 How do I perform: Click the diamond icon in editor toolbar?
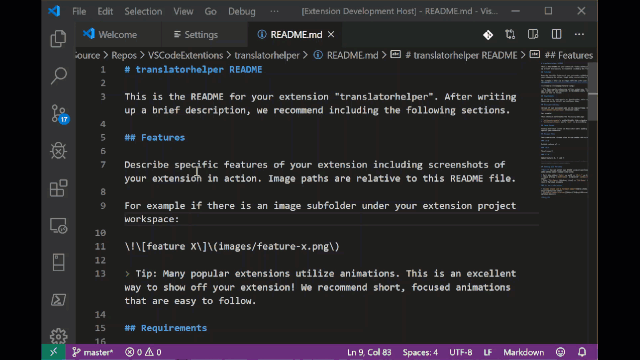point(488,35)
